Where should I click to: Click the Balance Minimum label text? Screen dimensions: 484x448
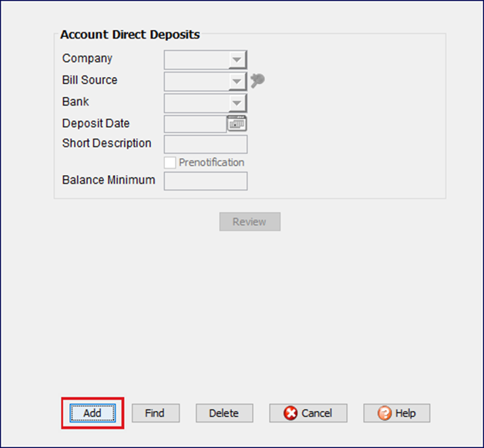pos(109,180)
